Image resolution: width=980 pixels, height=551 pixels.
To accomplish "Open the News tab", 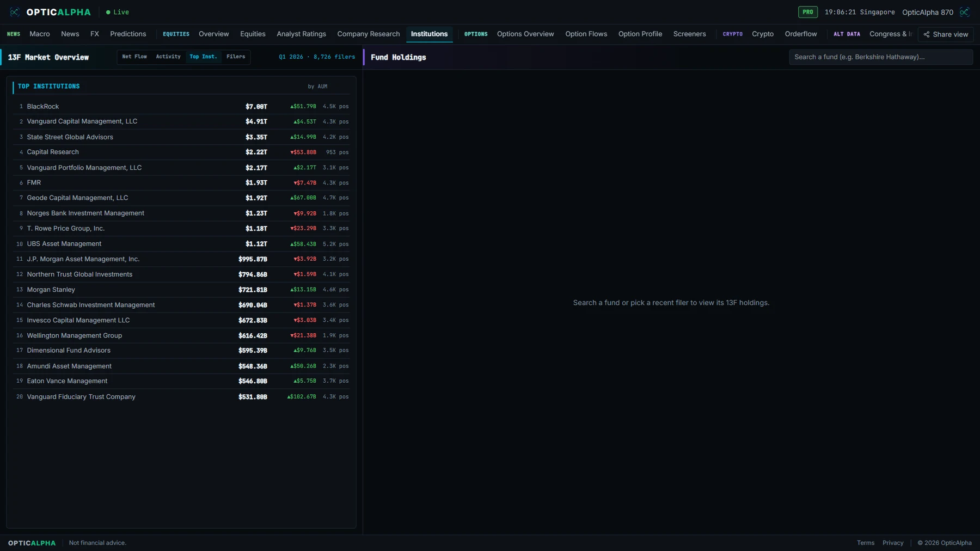I will pos(70,34).
